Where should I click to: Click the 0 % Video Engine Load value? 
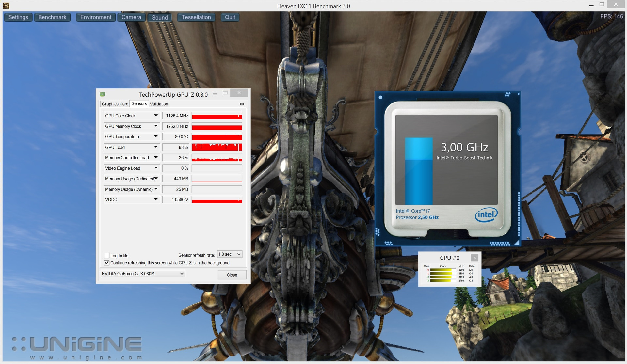176,168
